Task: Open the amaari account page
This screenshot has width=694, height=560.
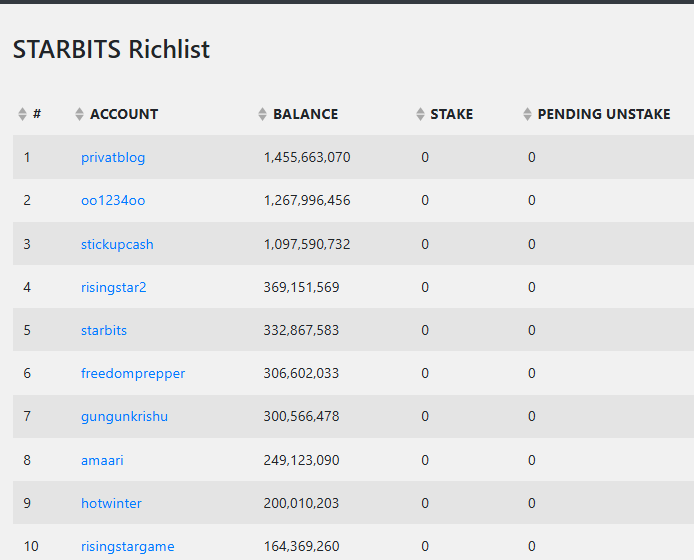Action: 102,460
